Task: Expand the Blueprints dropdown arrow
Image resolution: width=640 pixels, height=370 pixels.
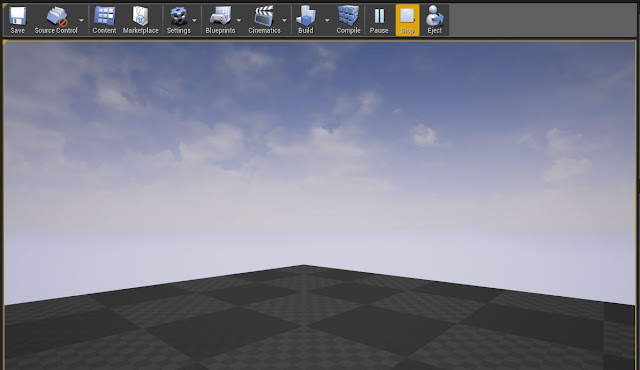Action: [239, 20]
